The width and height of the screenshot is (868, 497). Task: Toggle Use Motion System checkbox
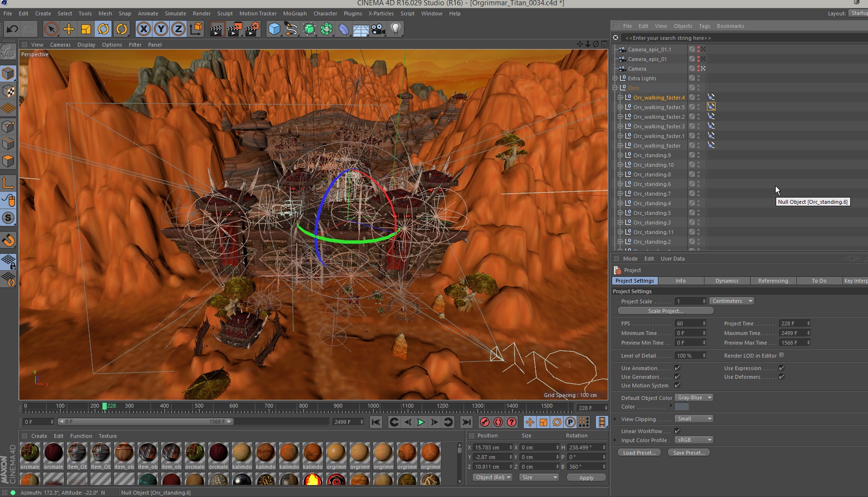[677, 385]
